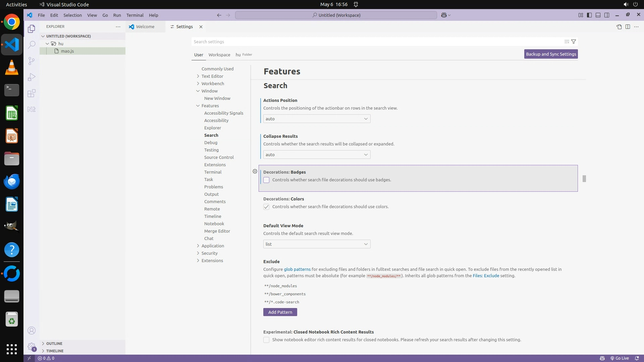Viewport: 644px width, 362px height.
Task: Click the gear beside Decorations: Badges setting
Action: (255, 172)
